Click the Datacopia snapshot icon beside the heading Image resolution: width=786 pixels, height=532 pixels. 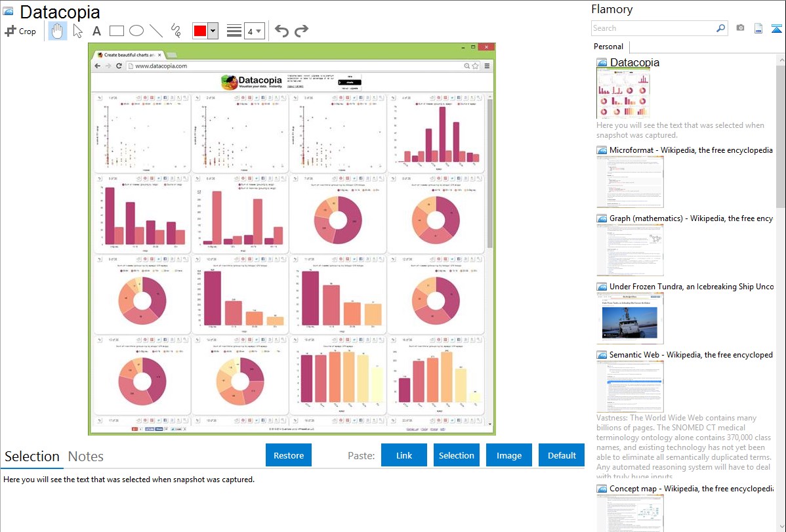coord(8,11)
